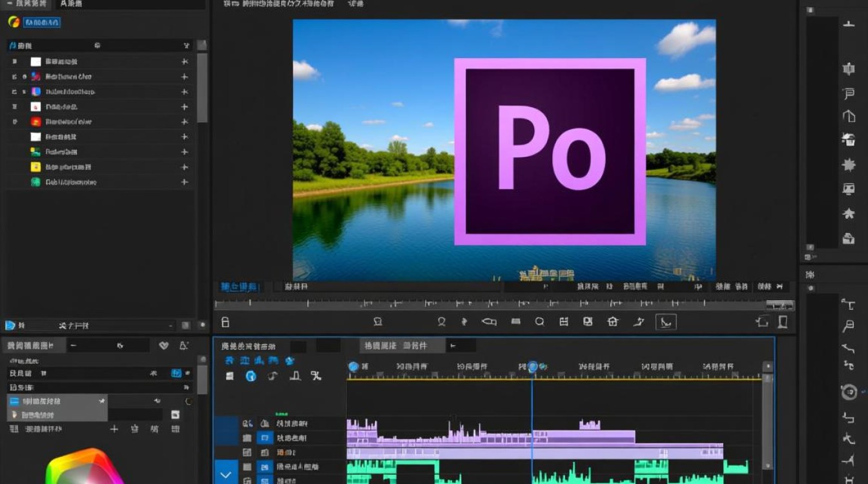Click the magnifier circle icon in the transport bar
The height and width of the screenshot is (484, 868).
point(539,321)
